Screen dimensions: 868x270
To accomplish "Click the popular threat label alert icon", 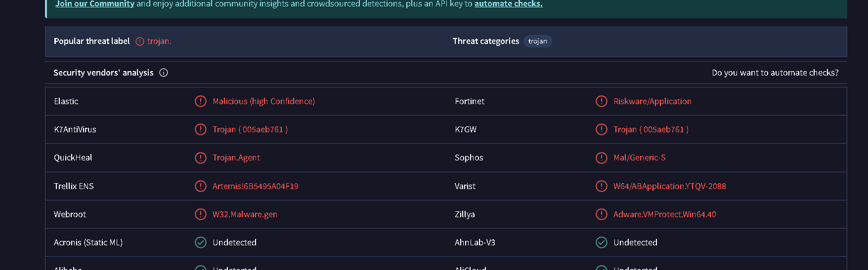I will (140, 41).
